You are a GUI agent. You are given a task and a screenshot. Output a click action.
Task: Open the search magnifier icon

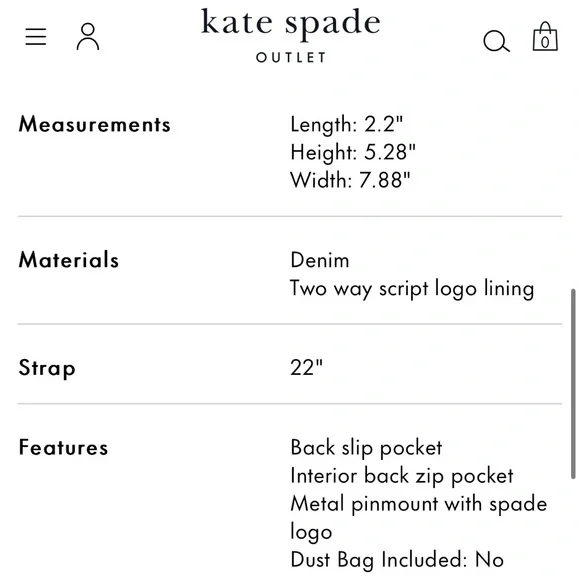point(496,41)
